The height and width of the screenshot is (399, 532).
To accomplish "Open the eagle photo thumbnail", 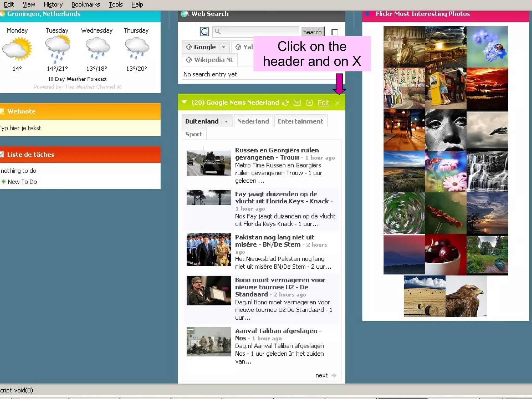I will pos(466,296).
